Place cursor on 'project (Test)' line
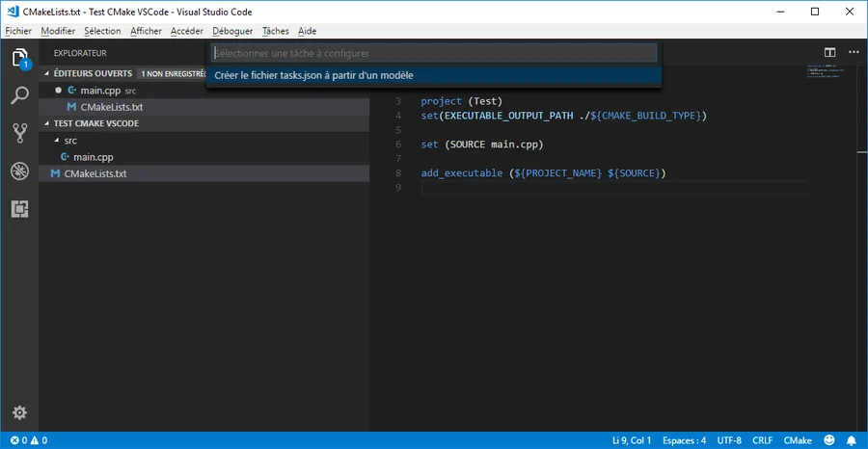 [x=461, y=102]
